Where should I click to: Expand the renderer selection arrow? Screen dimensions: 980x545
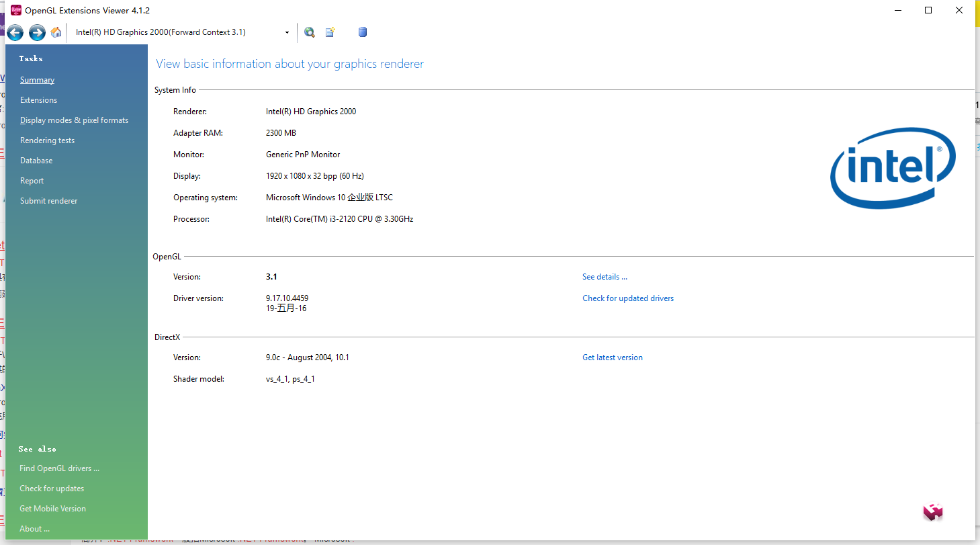[x=287, y=32]
